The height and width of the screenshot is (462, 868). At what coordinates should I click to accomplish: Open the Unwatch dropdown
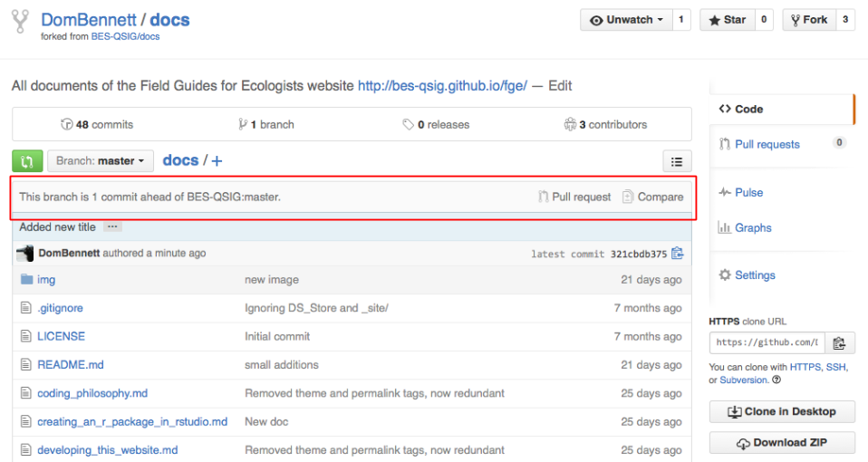coord(626,20)
